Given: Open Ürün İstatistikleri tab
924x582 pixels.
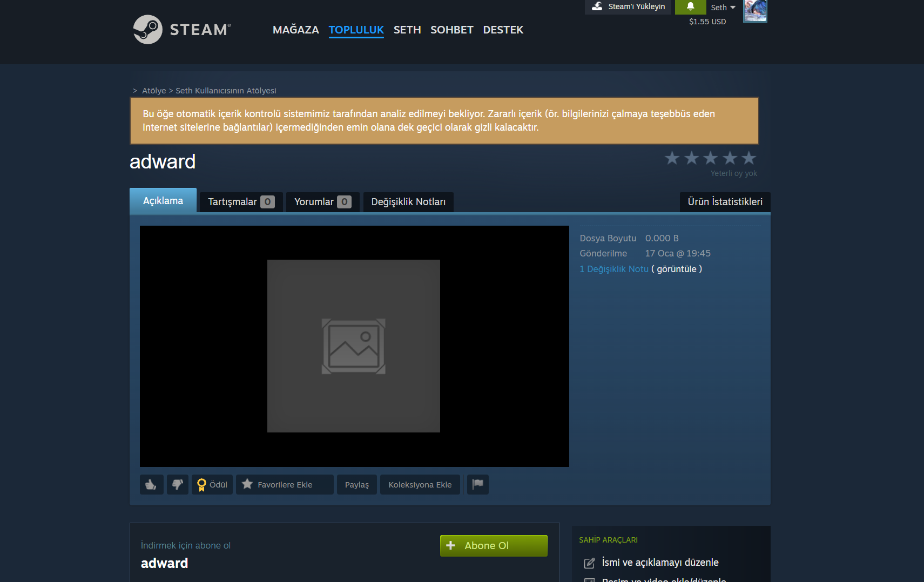Looking at the screenshot, I should [x=725, y=202].
